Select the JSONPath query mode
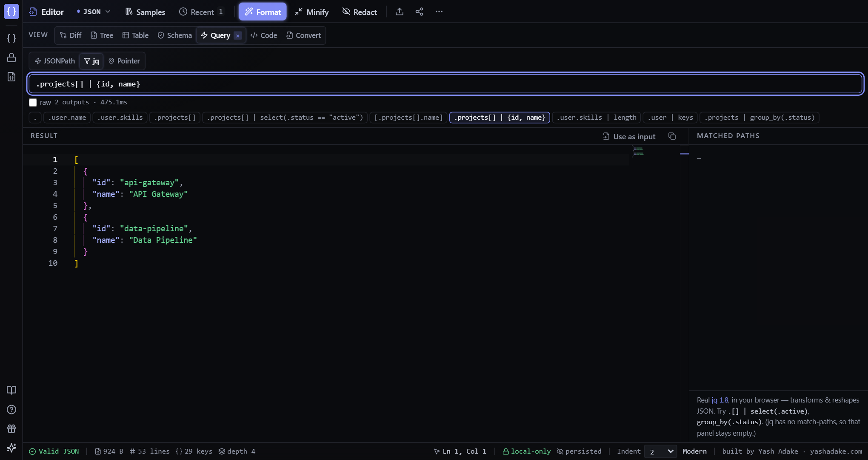 tap(55, 61)
